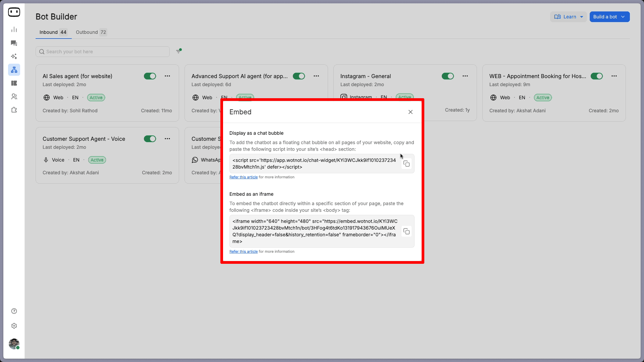The width and height of the screenshot is (644, 362).
Task: Toggle Customer Support Agent - Voice switch
Action: [150, 139]
